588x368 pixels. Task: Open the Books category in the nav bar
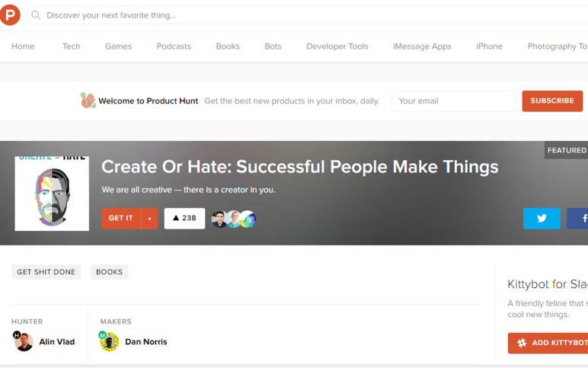[228, 46]
